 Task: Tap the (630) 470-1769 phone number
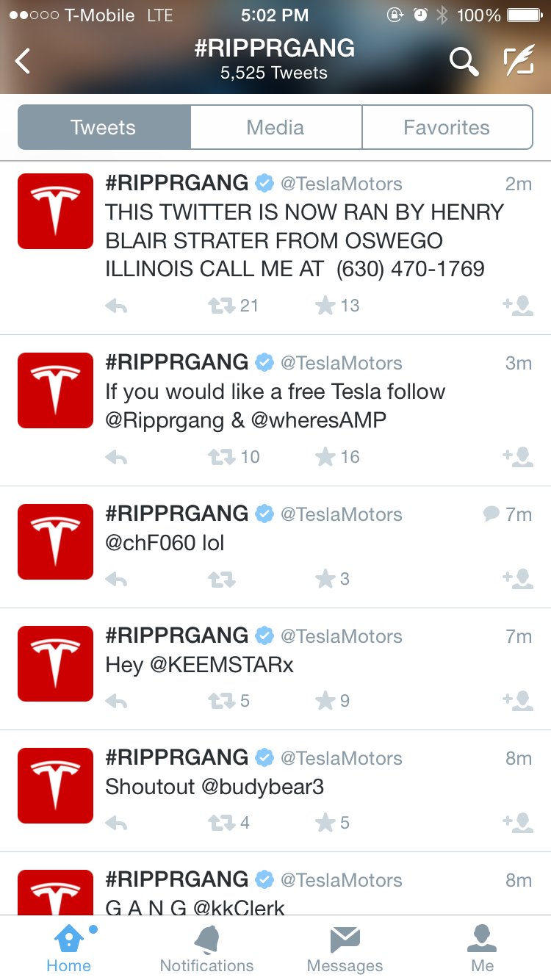point(410,269)
